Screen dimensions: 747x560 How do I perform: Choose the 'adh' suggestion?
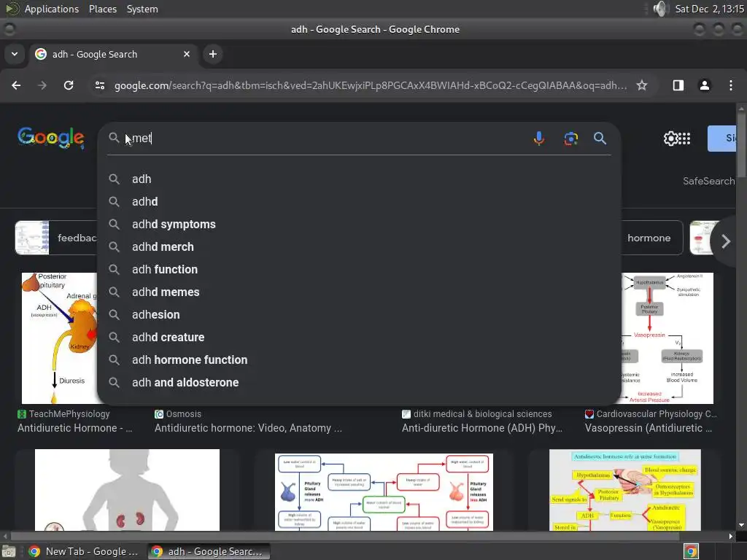(359, 179)
